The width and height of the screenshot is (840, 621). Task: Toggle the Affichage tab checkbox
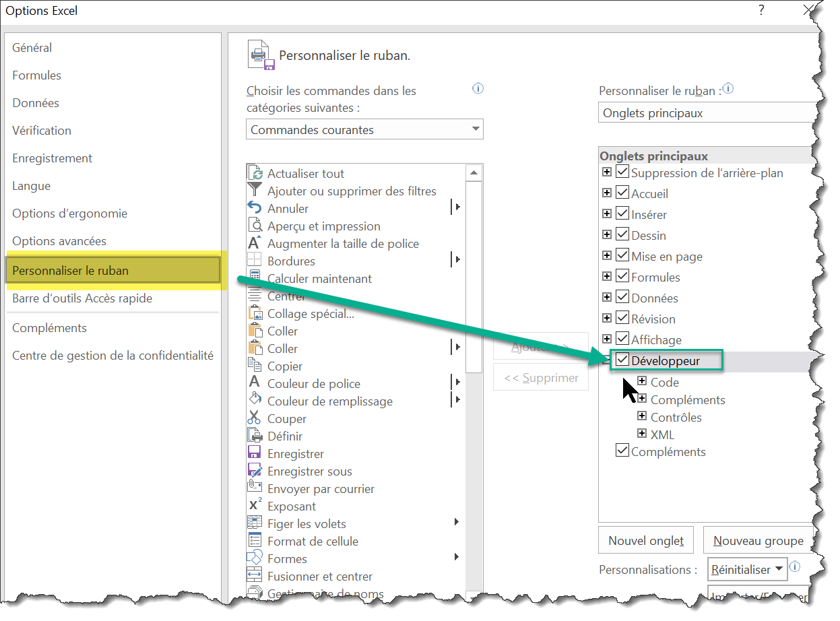point(622,339)
